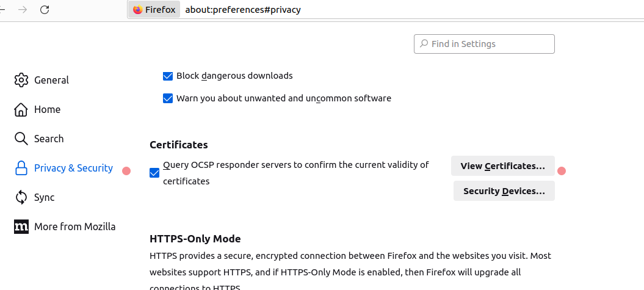
Task: Switch to the Sync settings category
Action: pos(44,197)
